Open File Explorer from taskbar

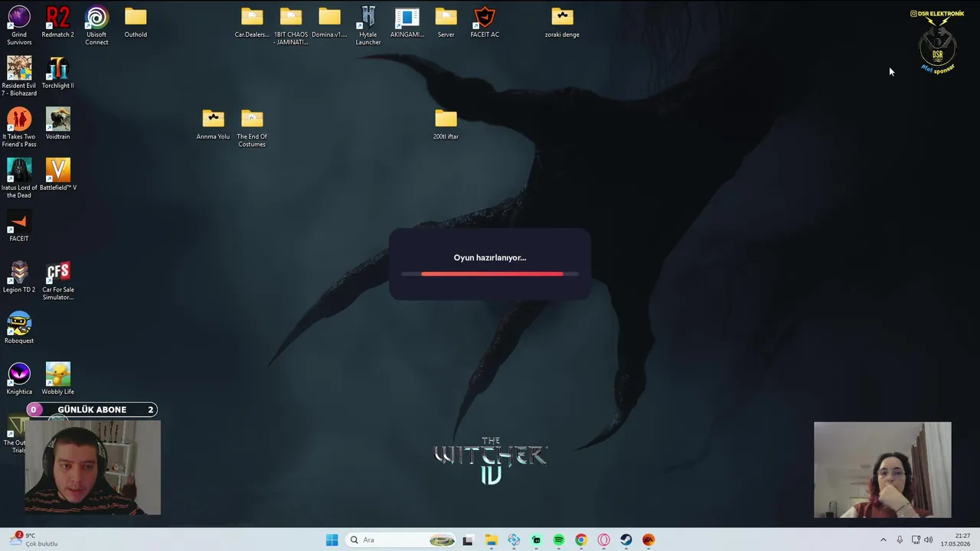(491, 540)
